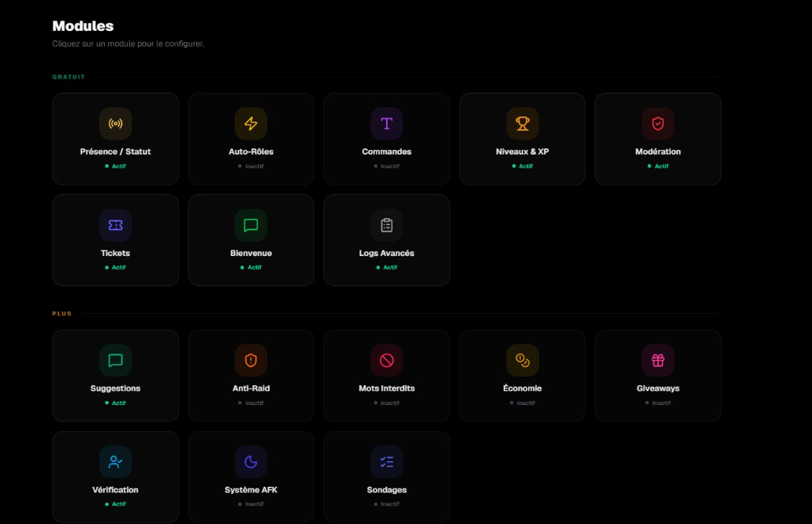Screen dimensions: 812x524
Task: Open the Tickets ticket icon
Action: pyautogui.click(x=116, y=225)
